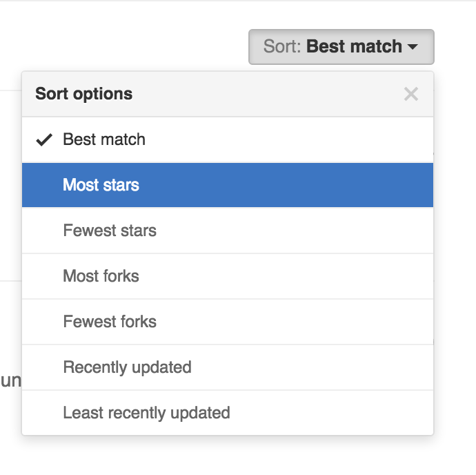
Task: Click the Sort options header title
Action: click(83, 94)
